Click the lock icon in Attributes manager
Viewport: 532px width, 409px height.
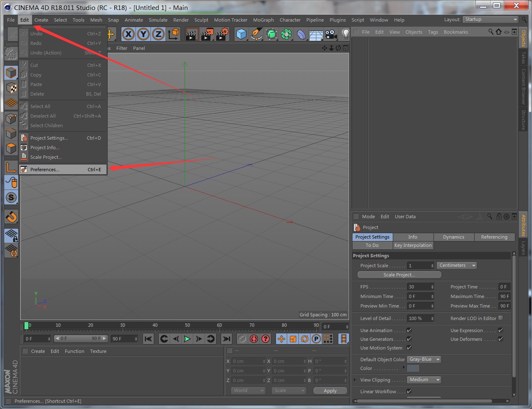click(499, 216)
